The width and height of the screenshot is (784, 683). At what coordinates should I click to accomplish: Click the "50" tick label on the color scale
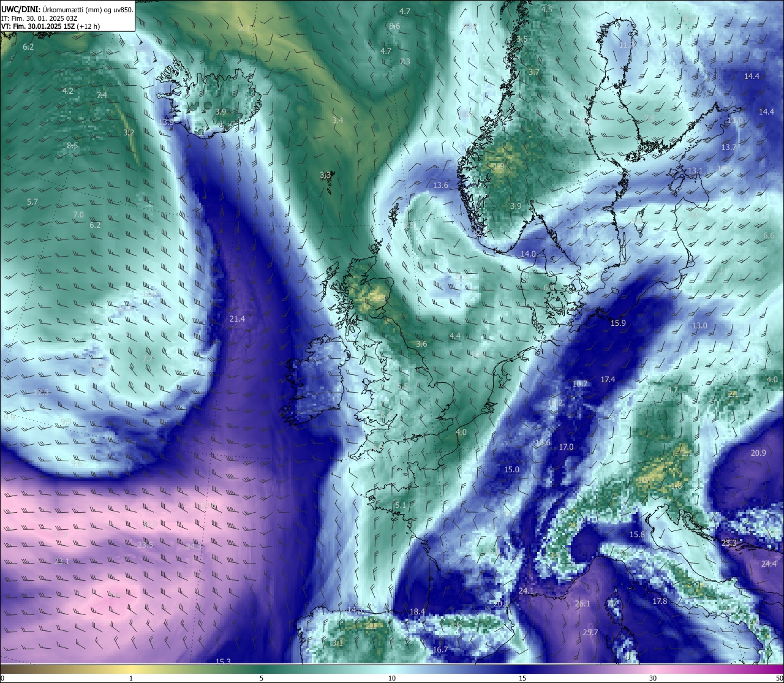pos(778,677)
